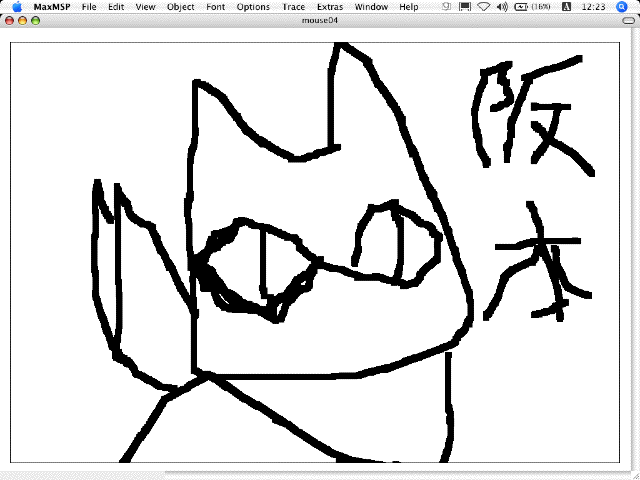Viewport: 640px width, 480px height.
Task: Open the Options menu
Action: [253, 7]
